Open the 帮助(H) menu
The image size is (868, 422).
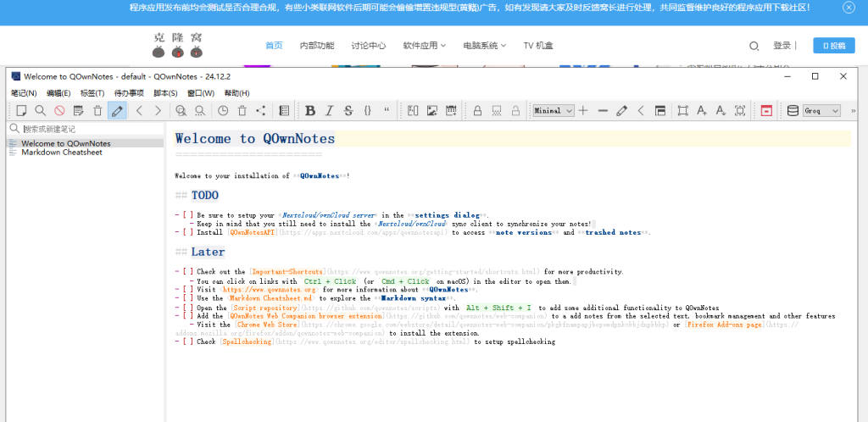click(x=237, y=93)
